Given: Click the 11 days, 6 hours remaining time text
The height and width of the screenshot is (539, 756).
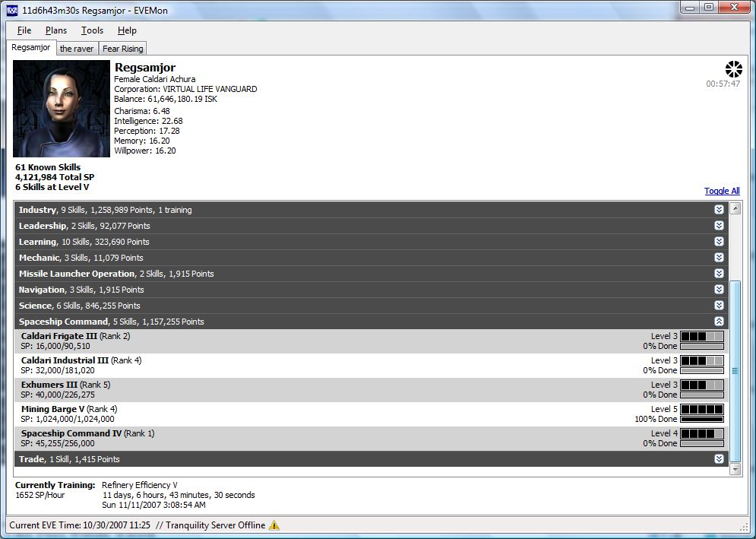Looking at the screenshot, I should point(179,495).
